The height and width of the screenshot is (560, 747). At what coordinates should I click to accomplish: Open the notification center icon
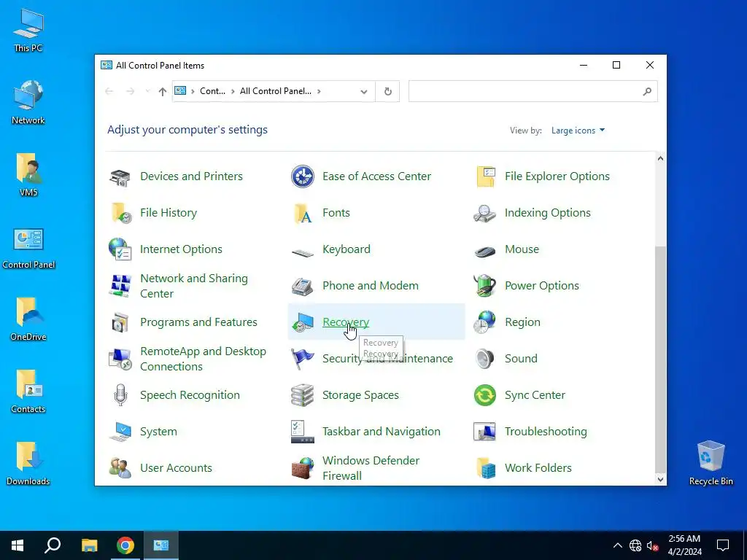(x=723, y=545)
